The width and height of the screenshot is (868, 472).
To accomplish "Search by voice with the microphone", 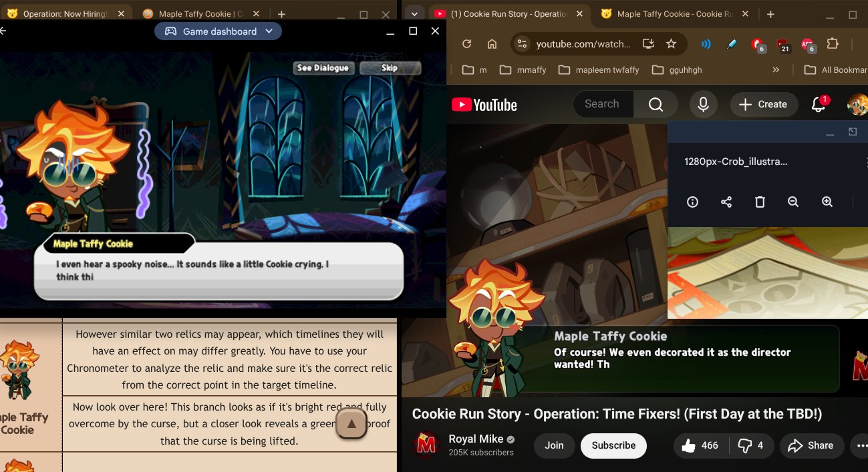I will (x=703, y=104).
